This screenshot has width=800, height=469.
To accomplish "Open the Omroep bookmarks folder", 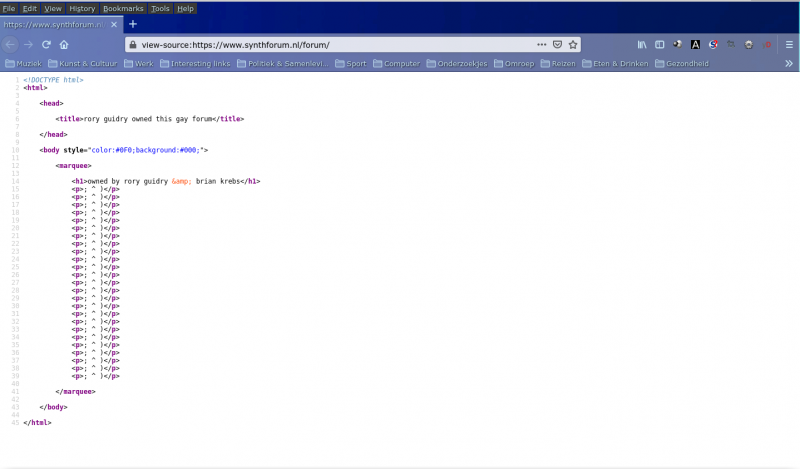I will [x=514, y=64].
